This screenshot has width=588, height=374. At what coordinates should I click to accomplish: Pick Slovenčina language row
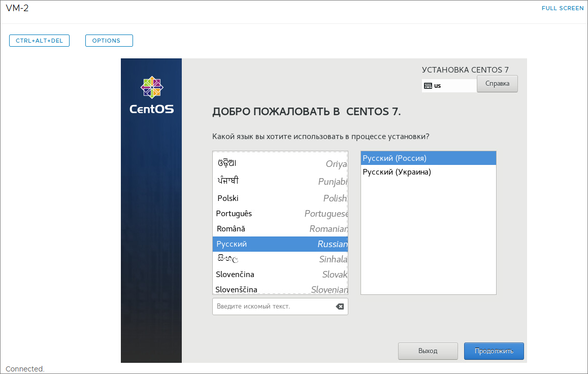click(280, 275)
